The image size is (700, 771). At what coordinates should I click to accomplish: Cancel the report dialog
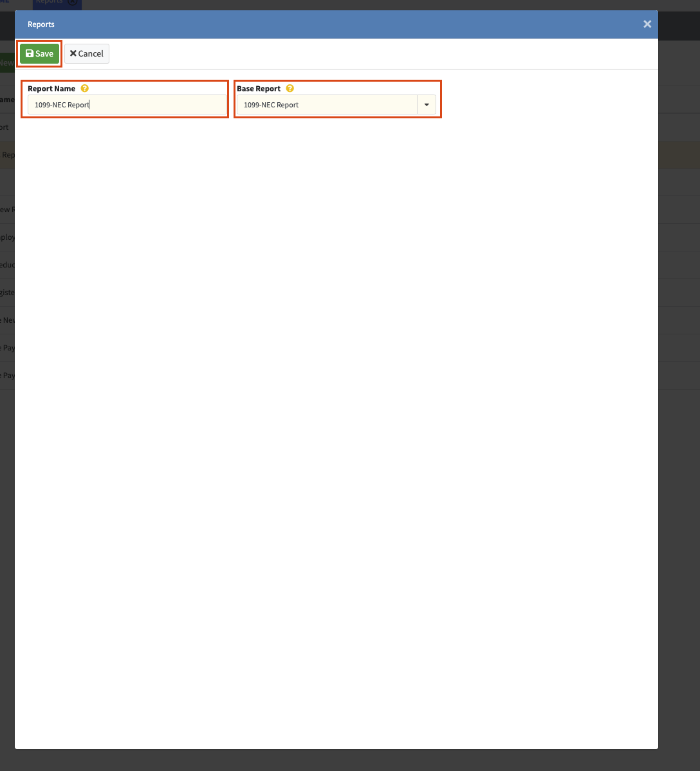point(87,53)
